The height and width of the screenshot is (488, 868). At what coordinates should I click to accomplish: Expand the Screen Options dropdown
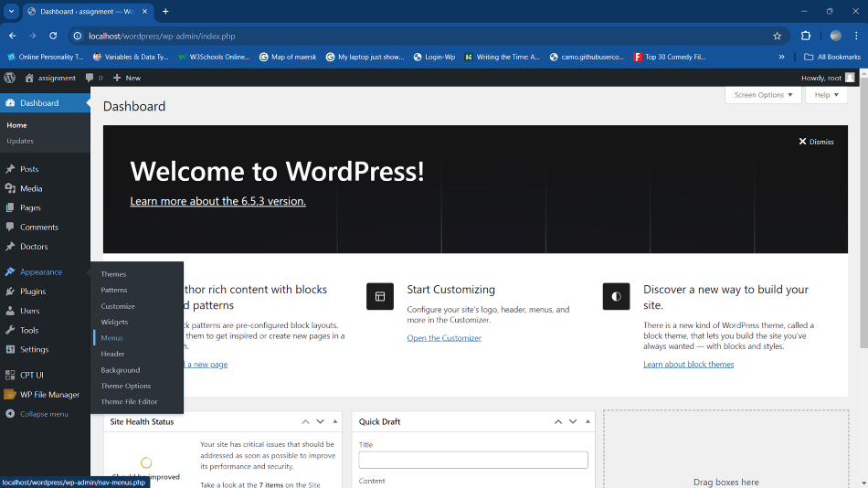[x=763, y=95]
